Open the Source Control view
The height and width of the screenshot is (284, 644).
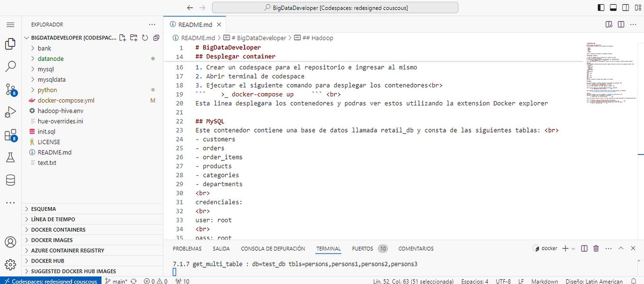(10, 88)
